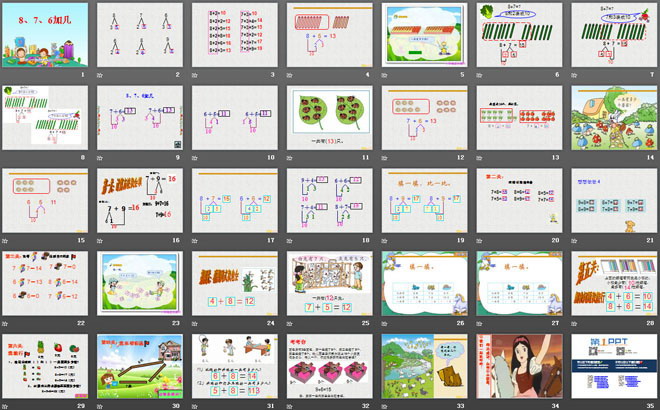This screenshot has width=660, height=410.
Task: Select slide 28 with 4+6 and 8+6 equations
Action: pyautogui.click(x=611, y=281)
